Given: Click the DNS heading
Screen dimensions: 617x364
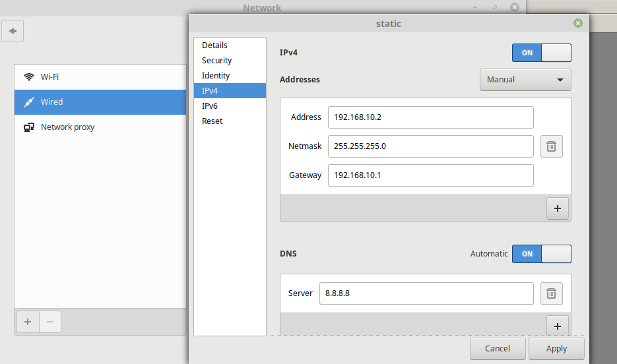Looking at the screenshot, I should (x=288, y=253).
